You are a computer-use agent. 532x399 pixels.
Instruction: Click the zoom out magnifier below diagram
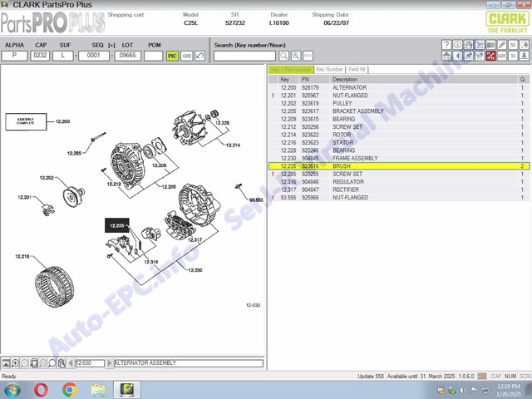click(24, 363)
